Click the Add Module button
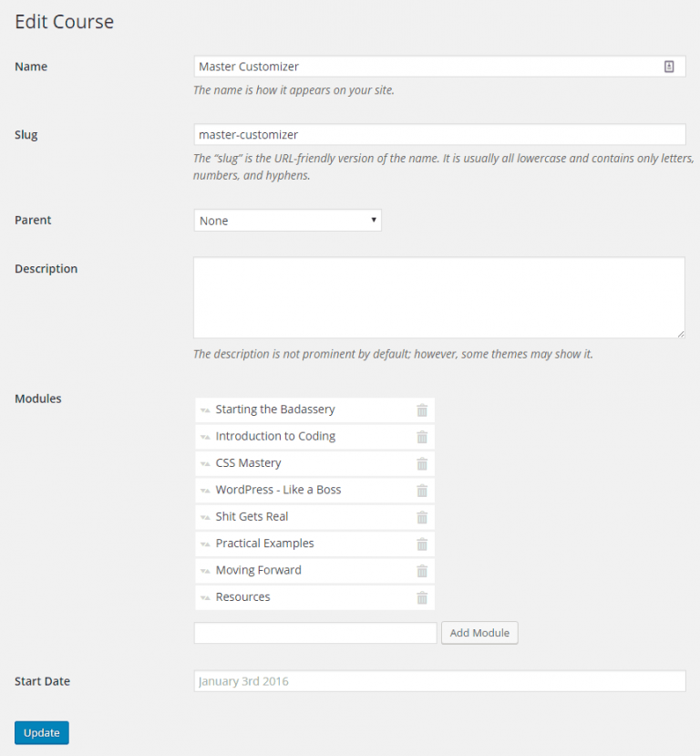The image size is (700, 756). pyautogui.click(x=479, y=632)
